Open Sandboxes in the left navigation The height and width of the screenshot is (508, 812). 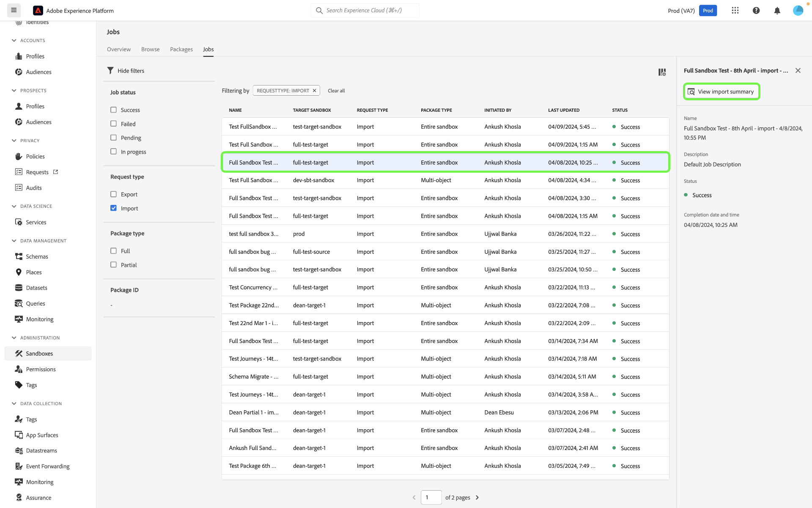[x=39, y=353]
